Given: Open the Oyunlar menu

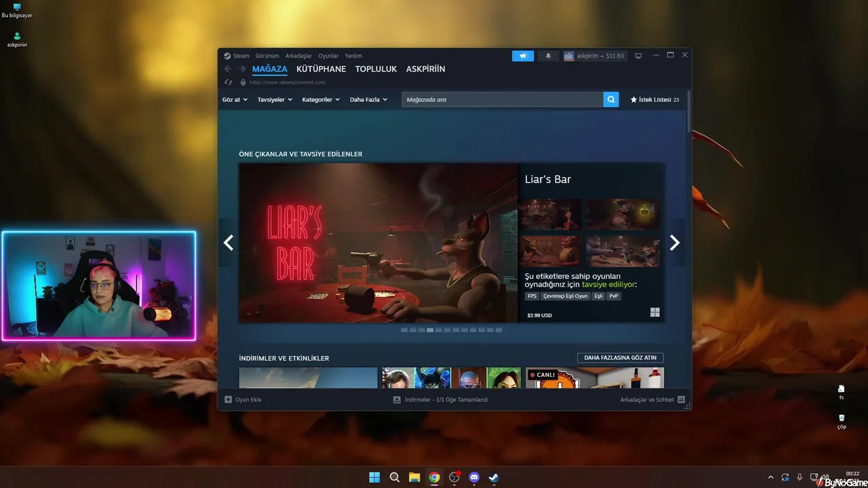Looking at the screenshot, I should (328, 56).
